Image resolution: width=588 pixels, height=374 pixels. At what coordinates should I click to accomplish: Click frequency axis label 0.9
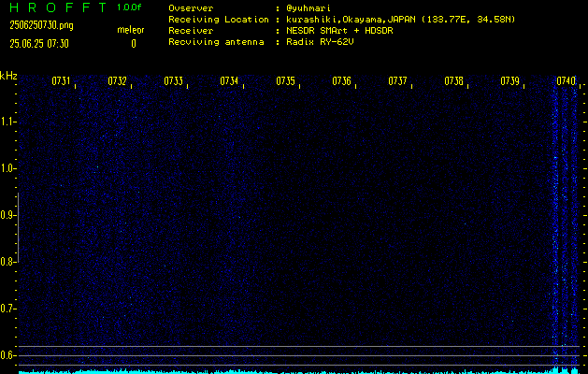point(7,215)
